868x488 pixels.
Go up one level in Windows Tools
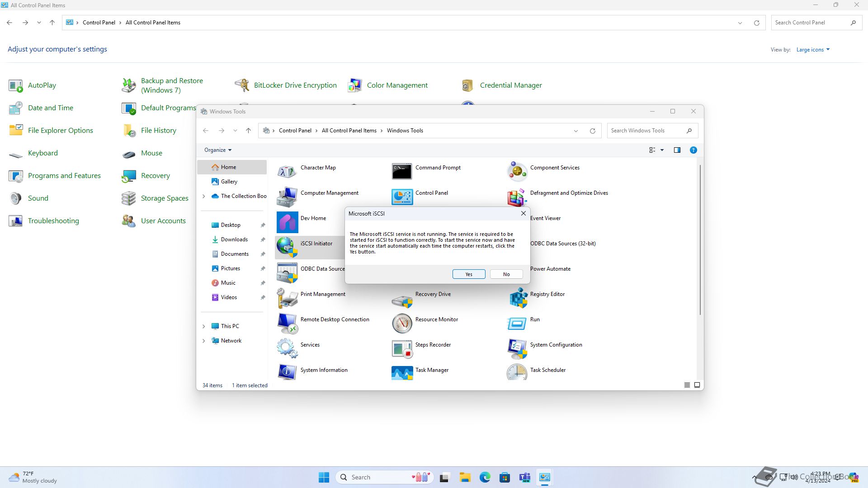tap(248, 131)
